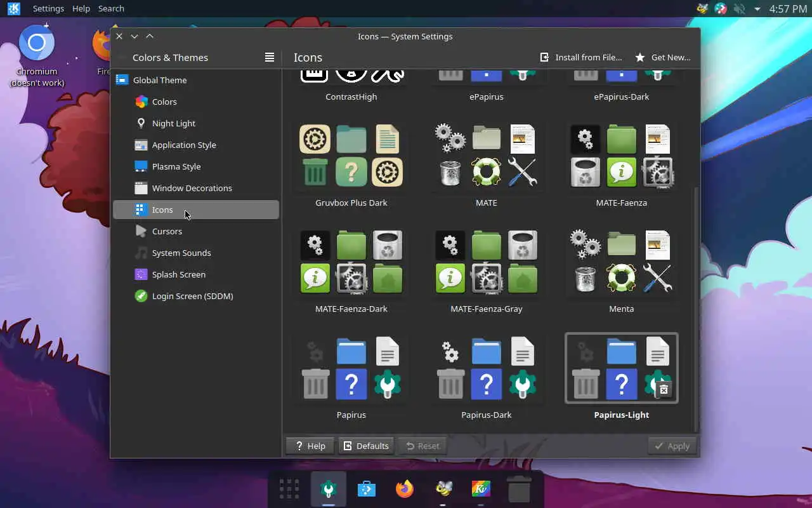Open the trash icon in the dock

click(x=519, y=489)
